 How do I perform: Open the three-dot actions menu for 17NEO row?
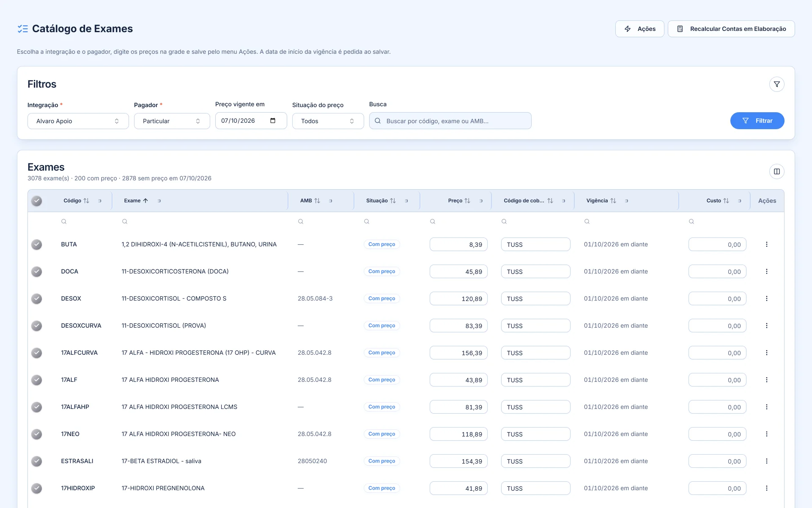(766, 434)
